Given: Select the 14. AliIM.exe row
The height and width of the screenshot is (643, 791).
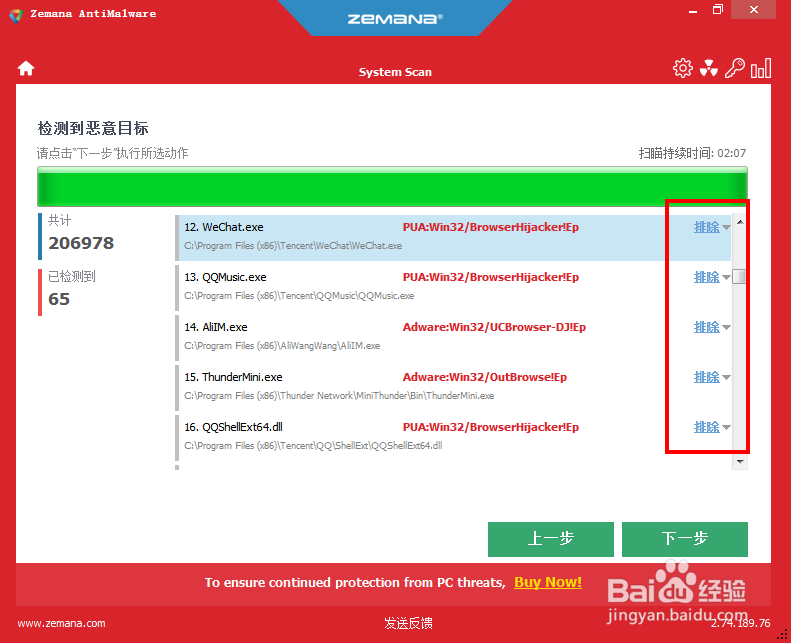Looking at the screenshot, I should tap(453, 337).
